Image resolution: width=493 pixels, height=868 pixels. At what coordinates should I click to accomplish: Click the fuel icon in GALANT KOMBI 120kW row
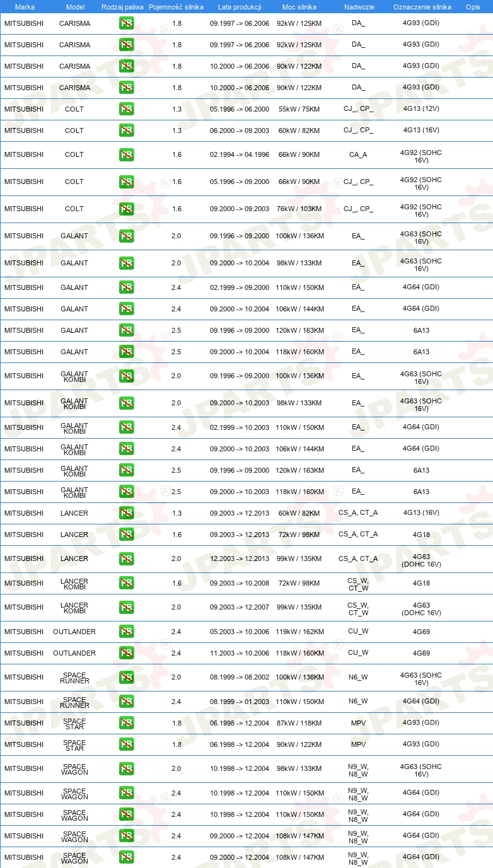click(126, 470)
